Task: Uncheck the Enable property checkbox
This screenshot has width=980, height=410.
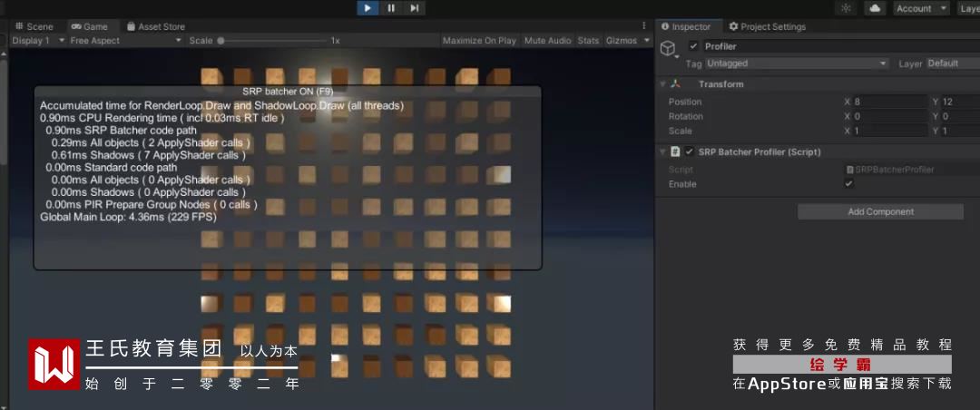Action: pyautogui.click(x=849, y=184)
